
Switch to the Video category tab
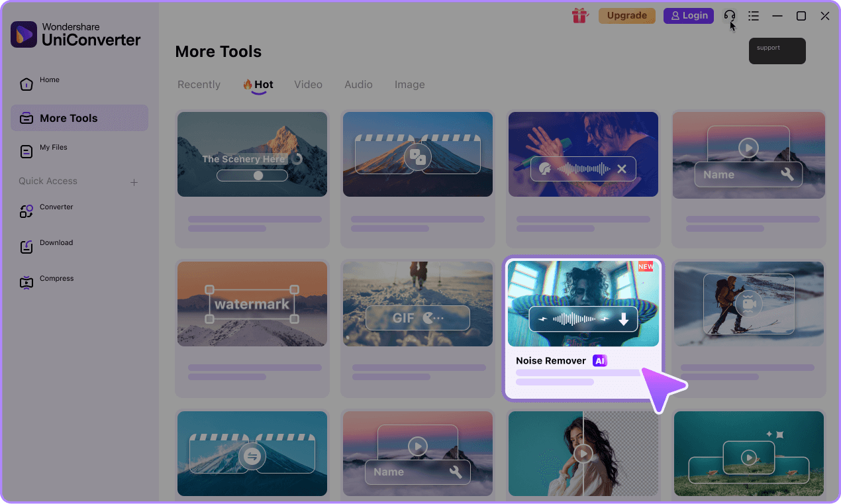point(308,84)
